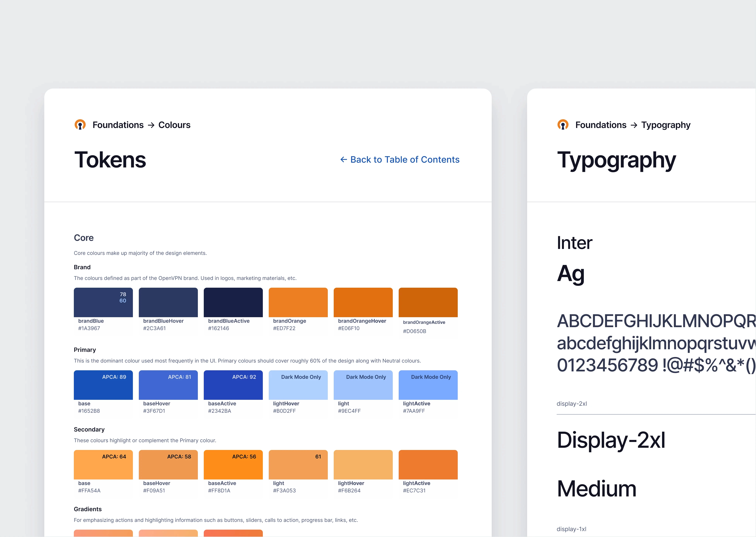Click the OpenVPN logo in the Colours header
Image resolution: width=756 pixels, height=537 pixels.
click(x=80, y=125)
